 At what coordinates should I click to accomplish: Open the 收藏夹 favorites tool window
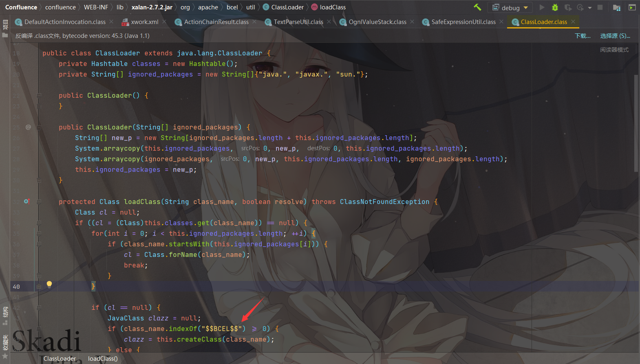click(x=5, y=346)
